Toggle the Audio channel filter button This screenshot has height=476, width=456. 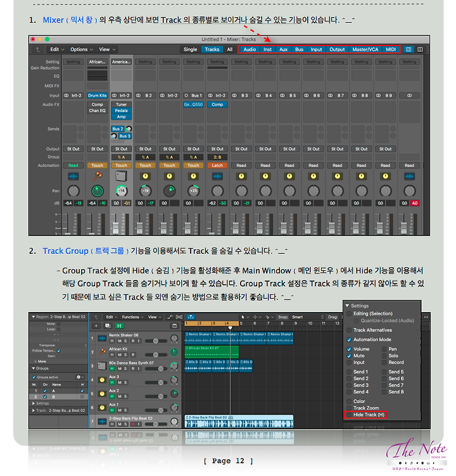[x=250, y=49]
